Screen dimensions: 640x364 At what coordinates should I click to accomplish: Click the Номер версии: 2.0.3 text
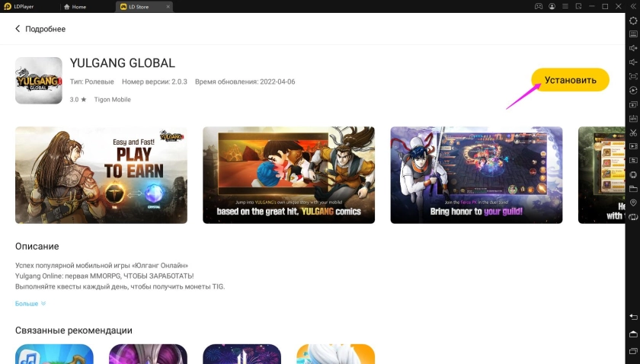pyautogui.click(x=154, y=81)
